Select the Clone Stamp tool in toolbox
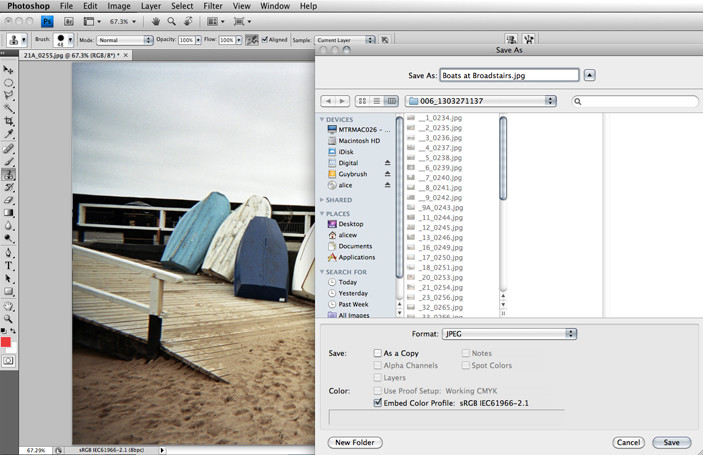Viewport: 703px width, 455px height. click(x=9, y=174)
